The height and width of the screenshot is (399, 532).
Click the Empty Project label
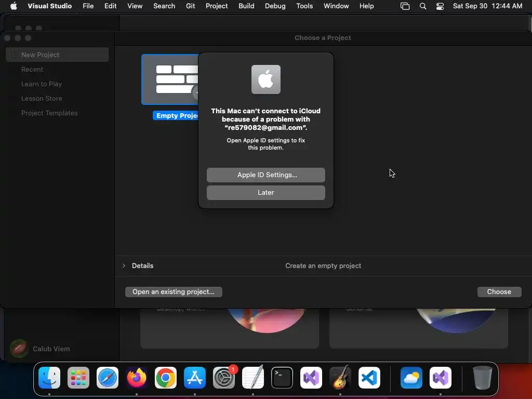tap(176, 116)
